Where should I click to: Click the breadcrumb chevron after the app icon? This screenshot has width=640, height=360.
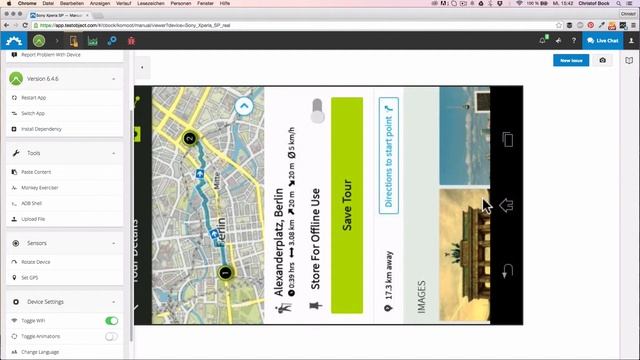click(x=57, y=41)
